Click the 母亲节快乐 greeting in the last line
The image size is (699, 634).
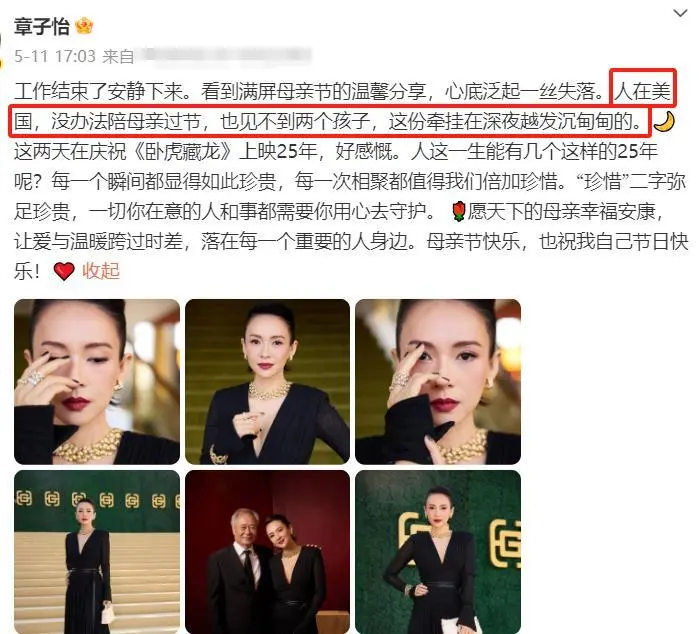[473, 242]
